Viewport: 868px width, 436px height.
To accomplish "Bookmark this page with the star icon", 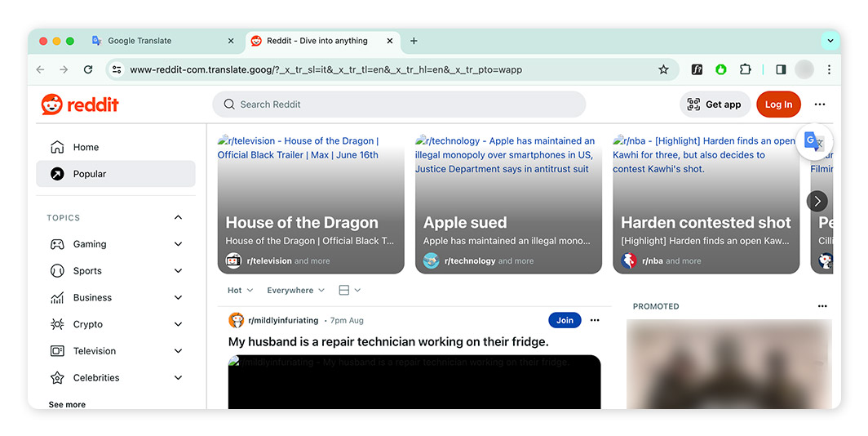I will [663, 69].
